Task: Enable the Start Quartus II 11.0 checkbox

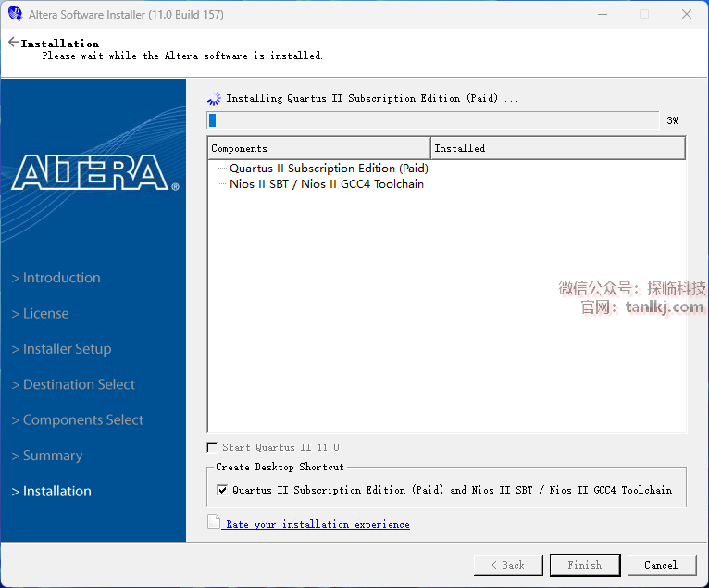Action: point(213,447)
